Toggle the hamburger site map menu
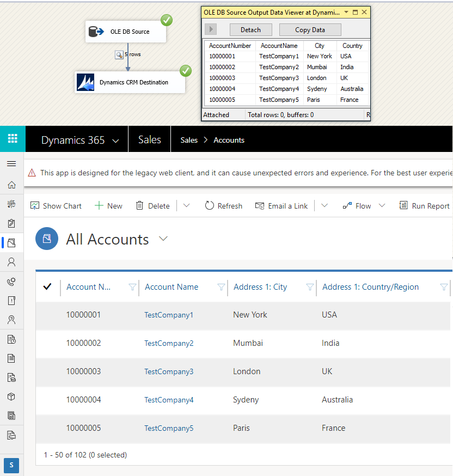 point(11,164)
